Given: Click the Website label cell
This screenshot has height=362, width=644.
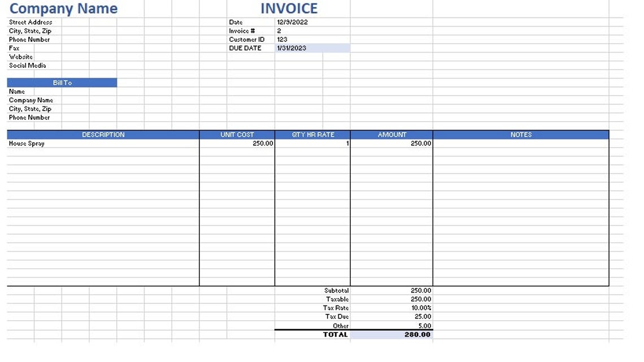Looking at the screenshot, I should point(20,57).
